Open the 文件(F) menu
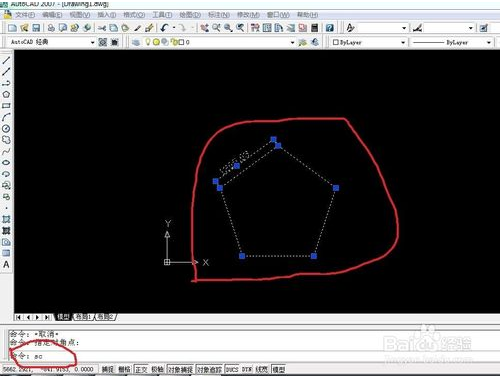Viewport: 500px width, 376px height. pos(24,15)
